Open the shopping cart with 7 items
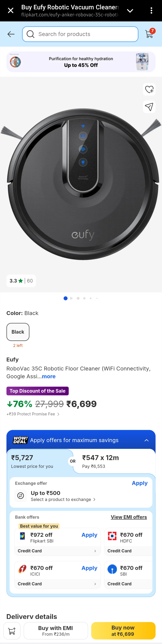The width and height of the screenshot is (162, 644). (149, 34)
